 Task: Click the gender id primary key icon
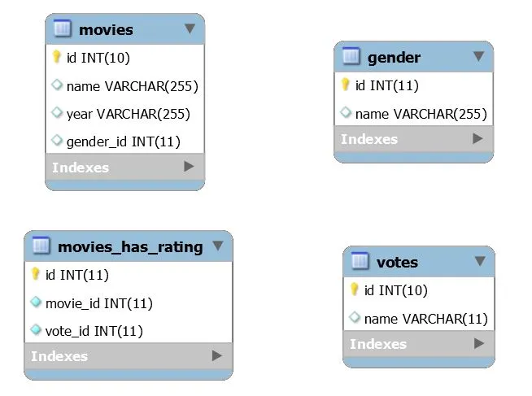coord(345,85)
